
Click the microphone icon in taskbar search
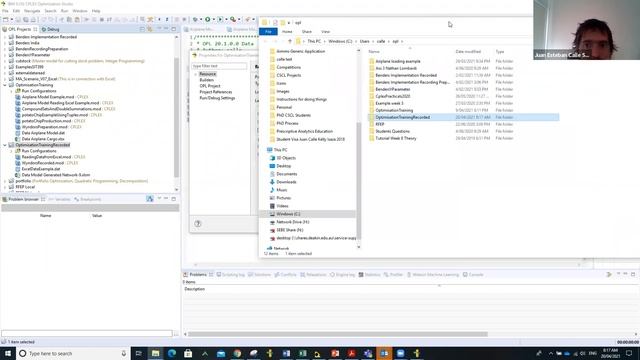point(124,353)
